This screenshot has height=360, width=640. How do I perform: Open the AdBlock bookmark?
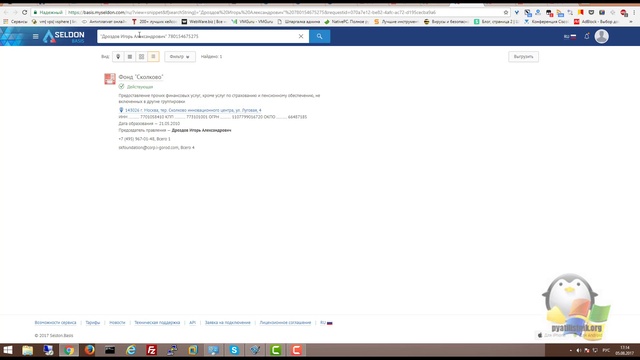coord(596,21)
